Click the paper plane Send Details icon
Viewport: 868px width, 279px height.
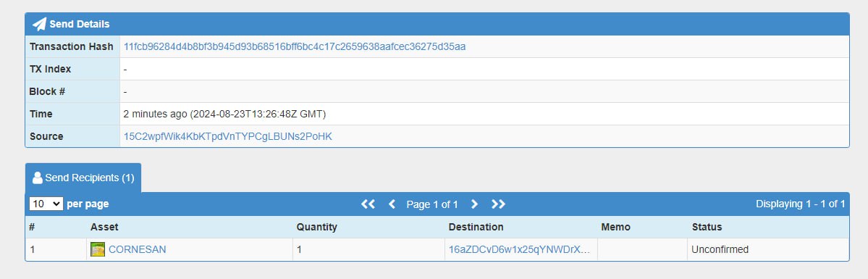(x=39, y=24)
